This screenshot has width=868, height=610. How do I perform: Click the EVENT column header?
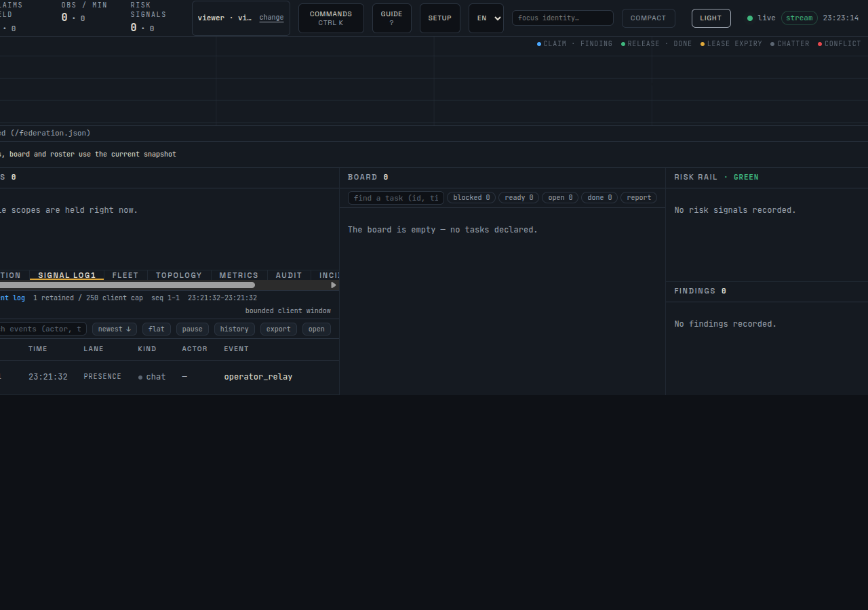click(237, 349)
